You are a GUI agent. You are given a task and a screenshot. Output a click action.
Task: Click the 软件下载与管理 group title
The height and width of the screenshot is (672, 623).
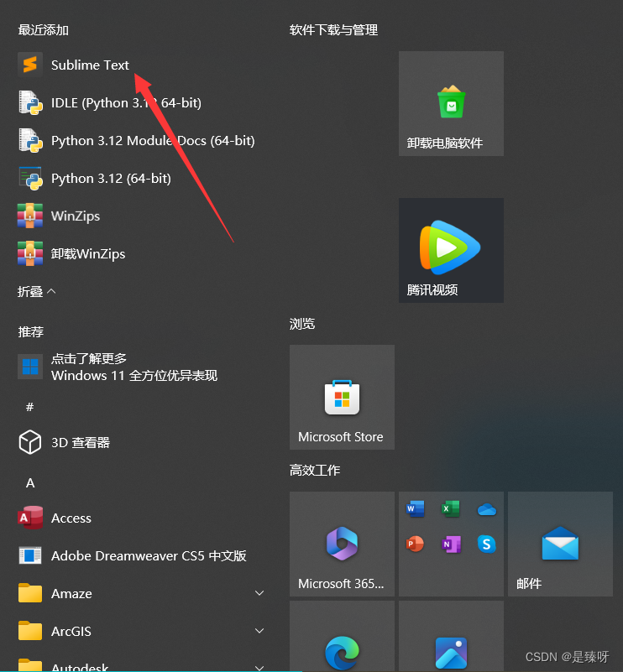point(333,30)
